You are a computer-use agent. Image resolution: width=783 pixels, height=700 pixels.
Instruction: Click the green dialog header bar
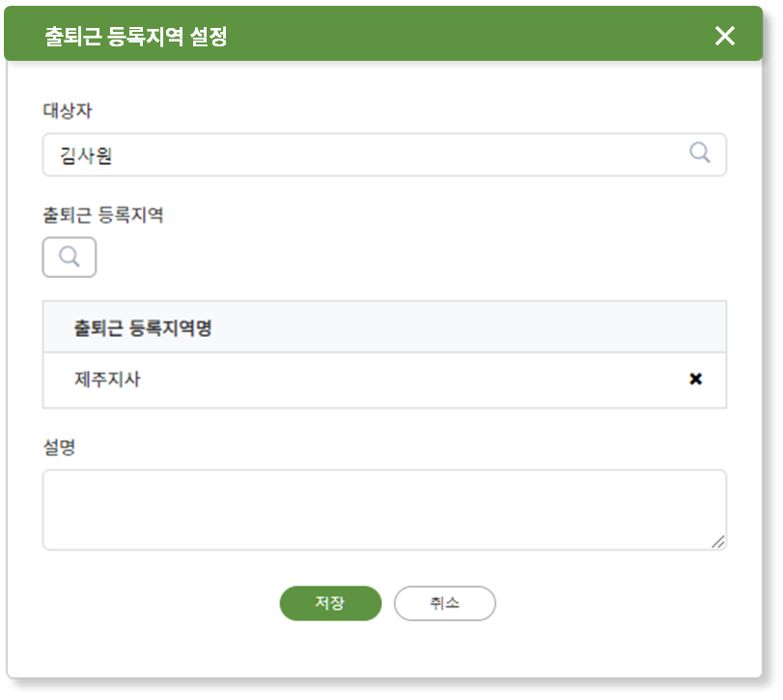click(383, 34)
